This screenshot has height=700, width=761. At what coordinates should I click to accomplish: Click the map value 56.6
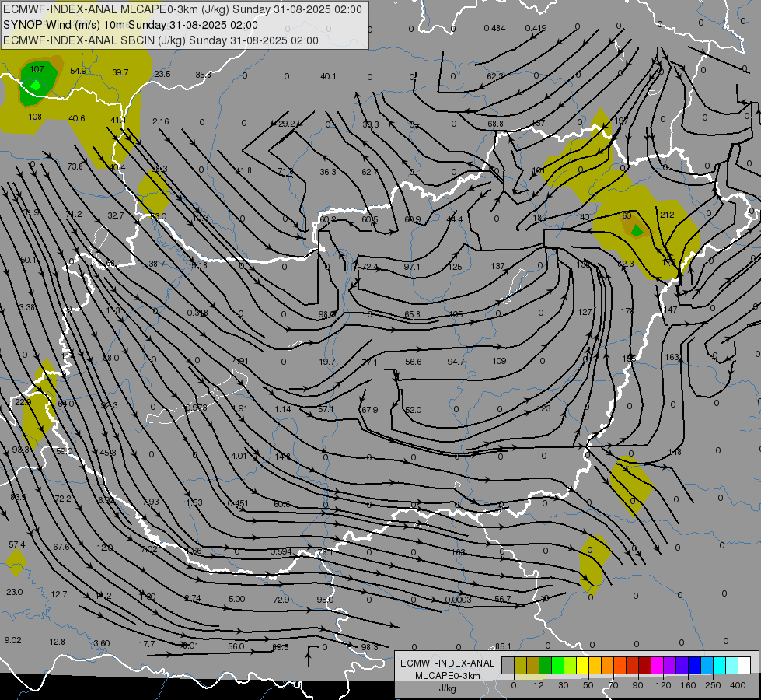point(413,362)
